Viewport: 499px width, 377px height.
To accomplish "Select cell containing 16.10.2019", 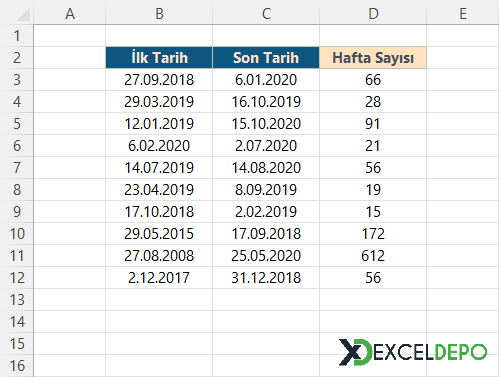I will point(266,102).
